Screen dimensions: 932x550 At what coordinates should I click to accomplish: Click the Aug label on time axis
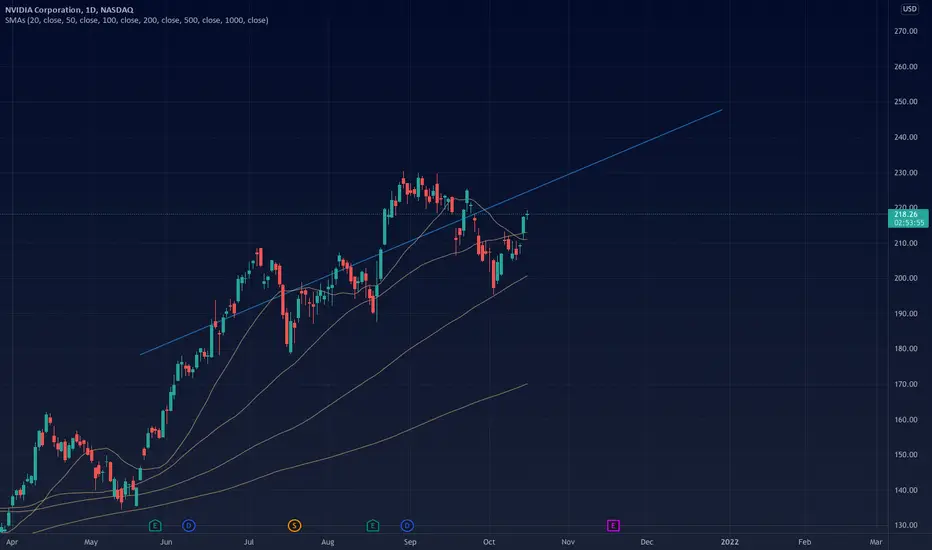point(328,542)
